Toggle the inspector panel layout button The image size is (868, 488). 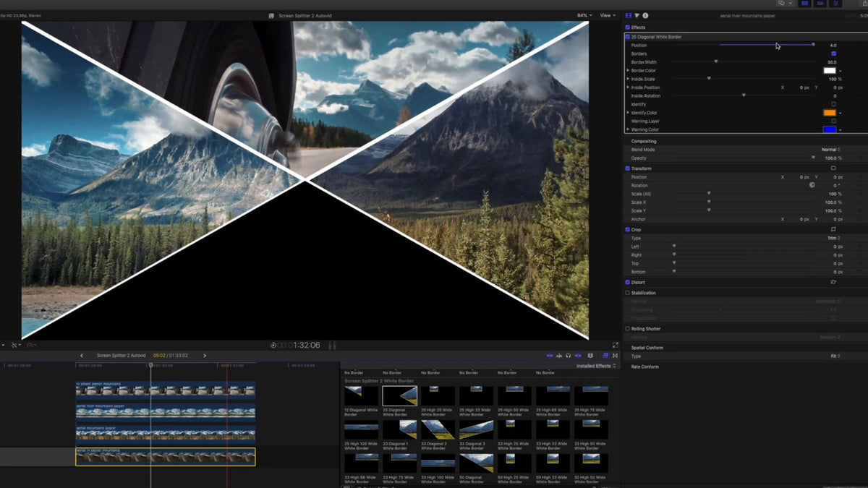(x=836, y=4)
